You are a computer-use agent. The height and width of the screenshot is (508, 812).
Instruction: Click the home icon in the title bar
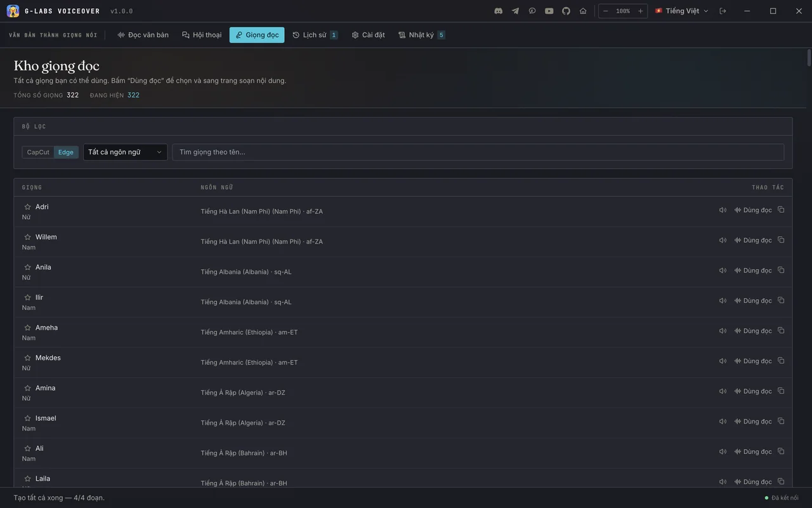point(583,11)
